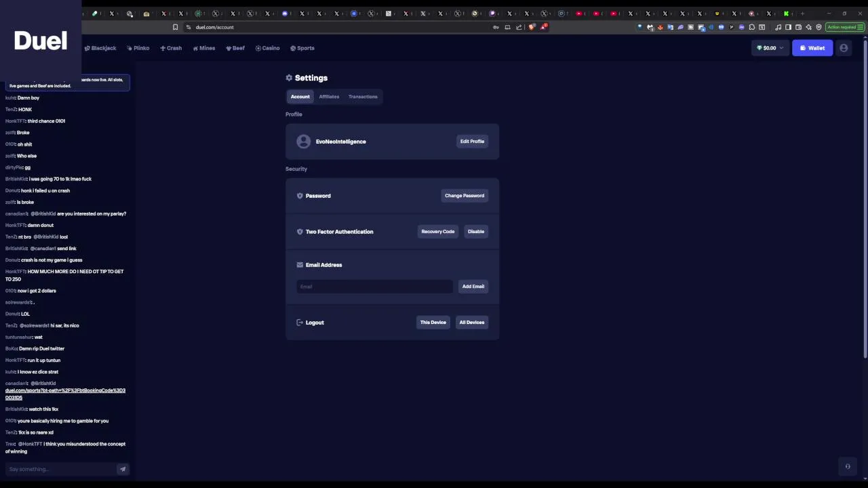Open site information icon beside duel.com URL
Screen dimensions: 868x488
[189, 27]
